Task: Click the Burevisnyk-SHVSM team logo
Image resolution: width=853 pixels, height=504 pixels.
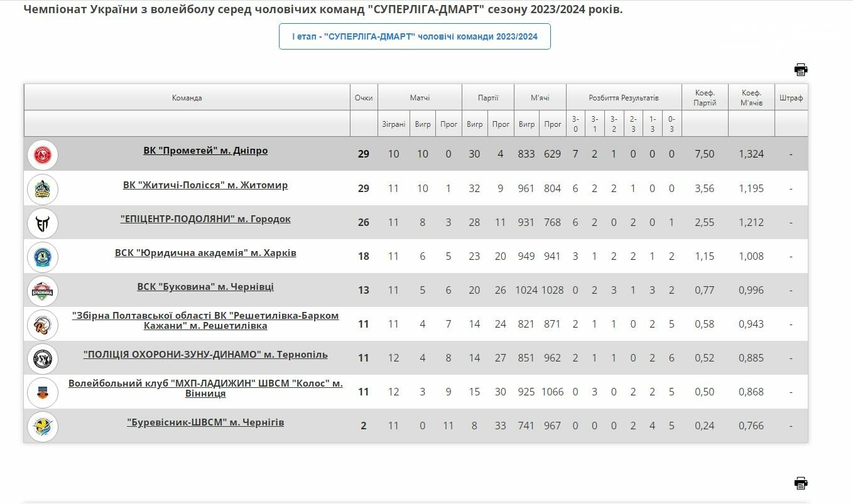Action: point(43,426)
